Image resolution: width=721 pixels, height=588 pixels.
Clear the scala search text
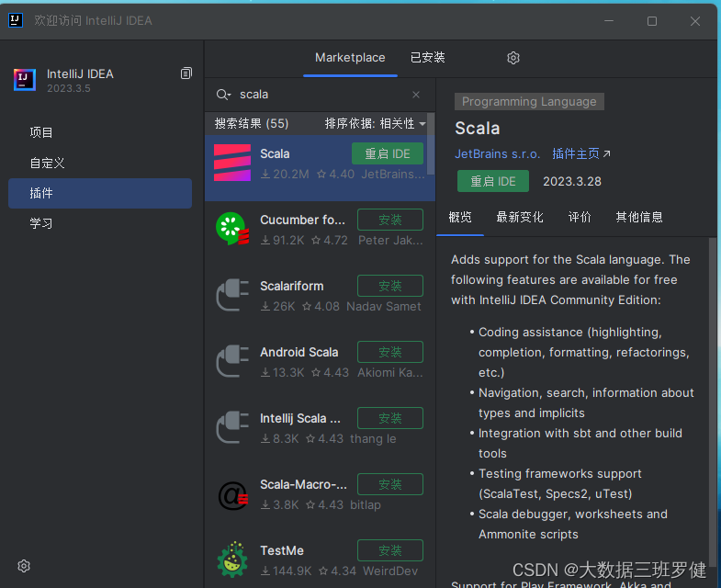[416, 95]
